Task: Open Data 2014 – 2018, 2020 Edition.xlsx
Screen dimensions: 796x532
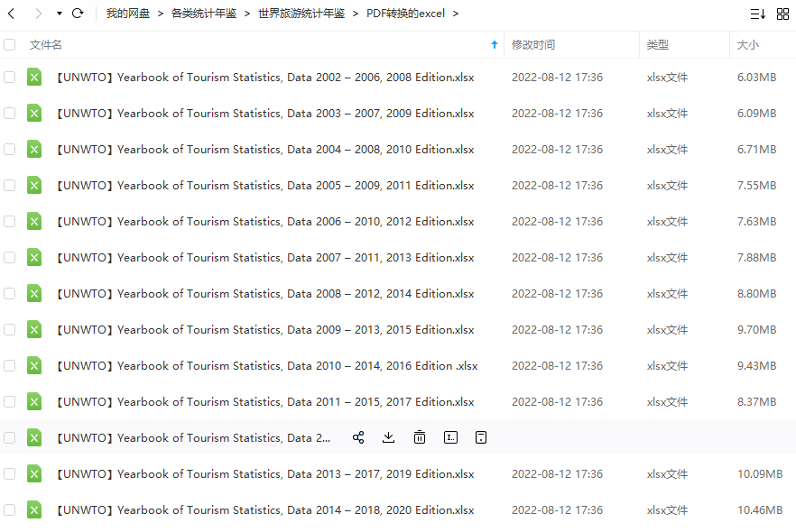Action: (265, 509)
